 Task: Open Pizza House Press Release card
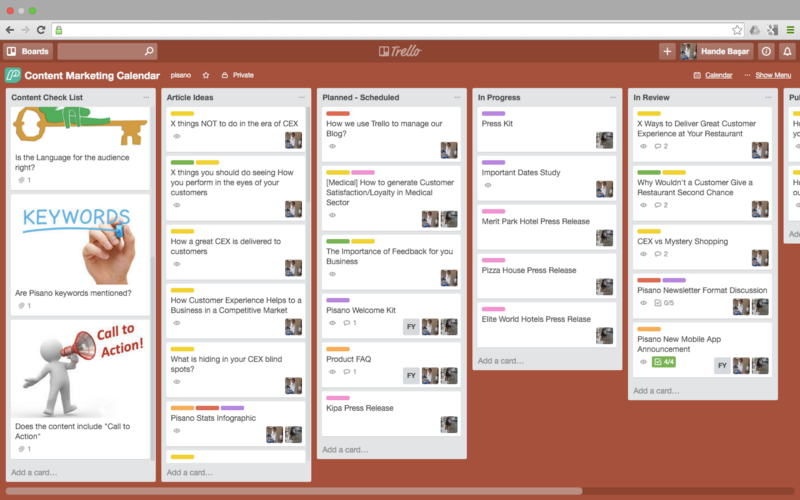pyautogui.click(x=546, y=276)
